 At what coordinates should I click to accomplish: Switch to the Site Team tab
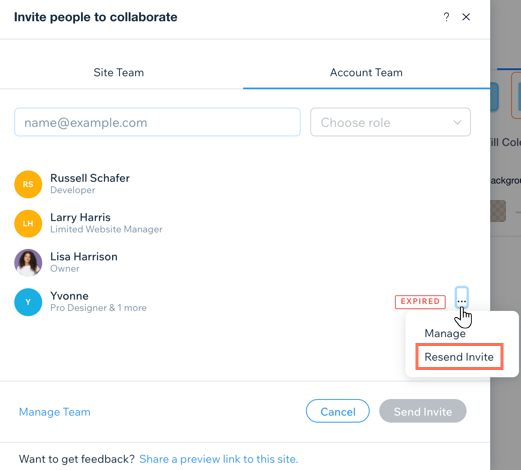[x=119, y=72]
